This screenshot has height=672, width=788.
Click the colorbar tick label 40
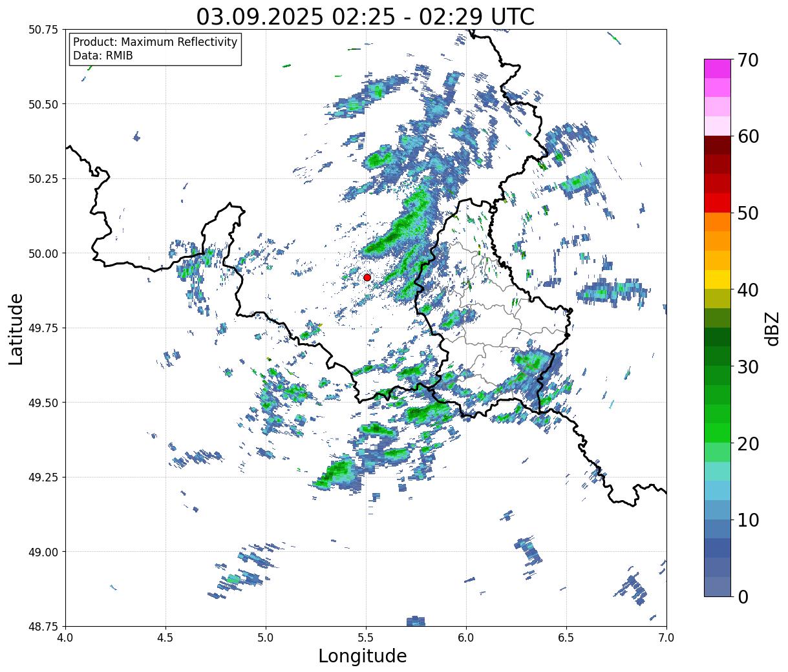tap(748, 290)
